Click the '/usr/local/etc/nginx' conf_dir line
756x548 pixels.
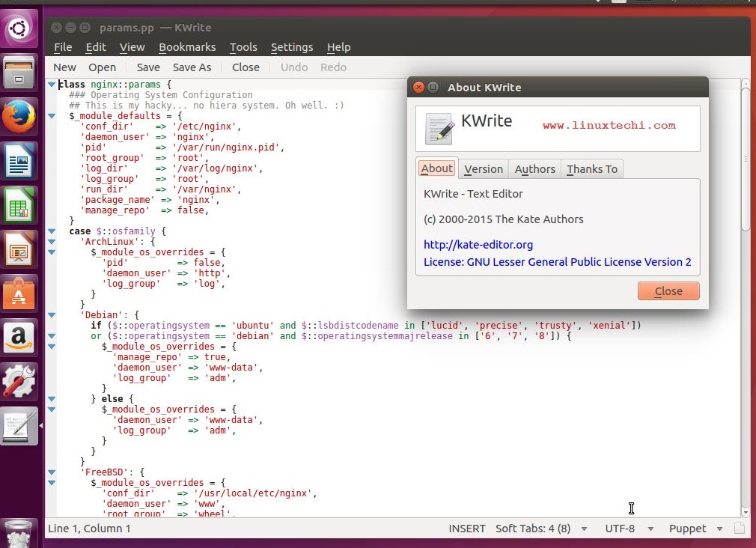pos(210,493)
